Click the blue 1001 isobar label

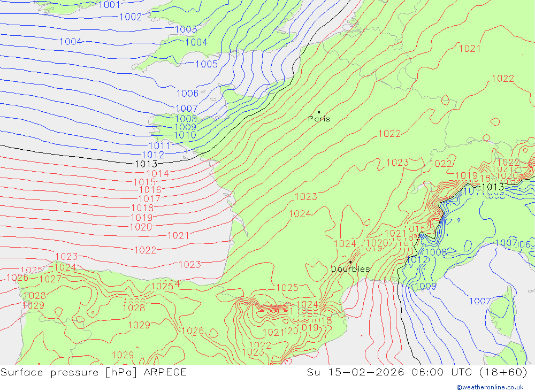pyautogui.click(x=109, y=5)
